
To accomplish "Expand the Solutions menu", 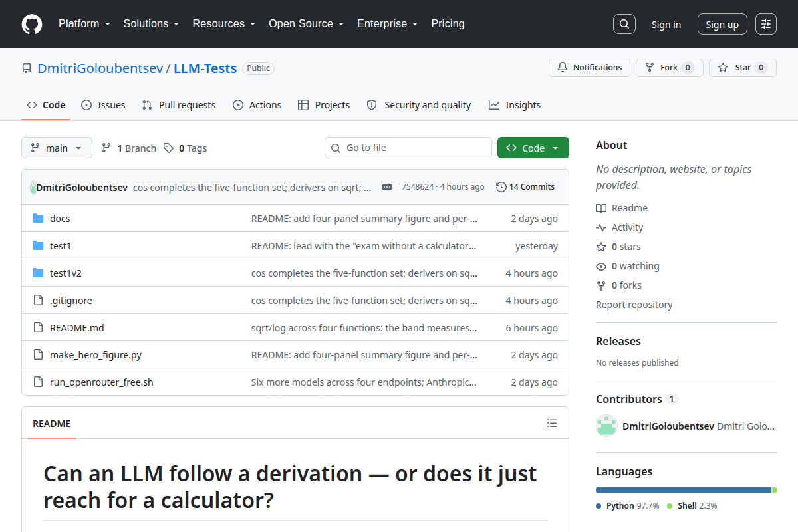I will (152, 24).
